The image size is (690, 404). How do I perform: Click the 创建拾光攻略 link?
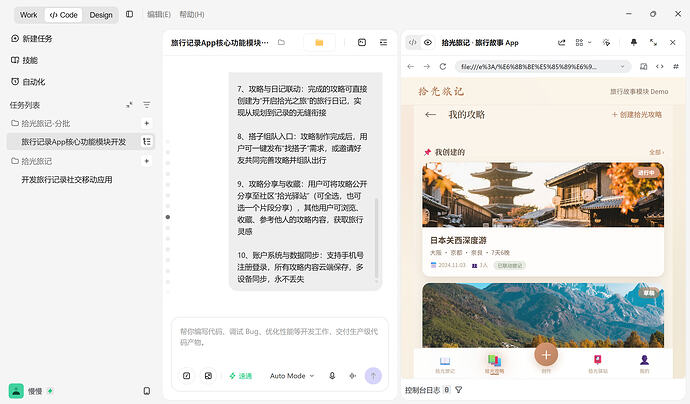pyautogui.click(x=637, y=114)
